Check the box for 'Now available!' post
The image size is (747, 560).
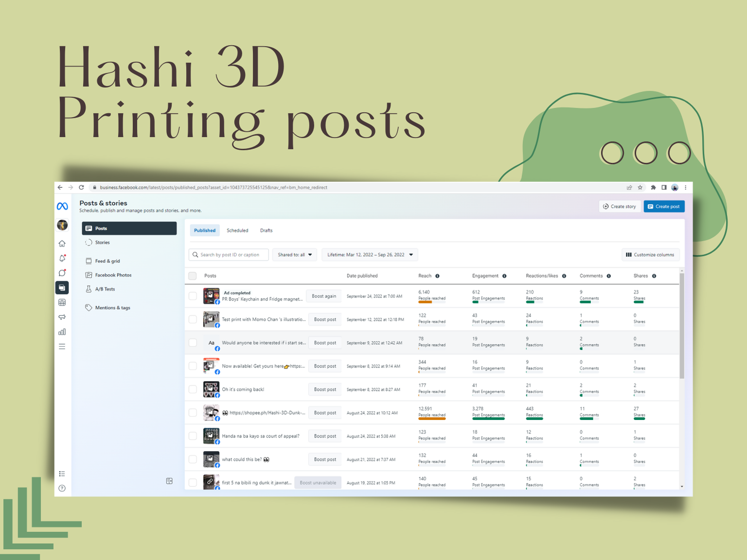pyautogui.click(x=193, y=366)
